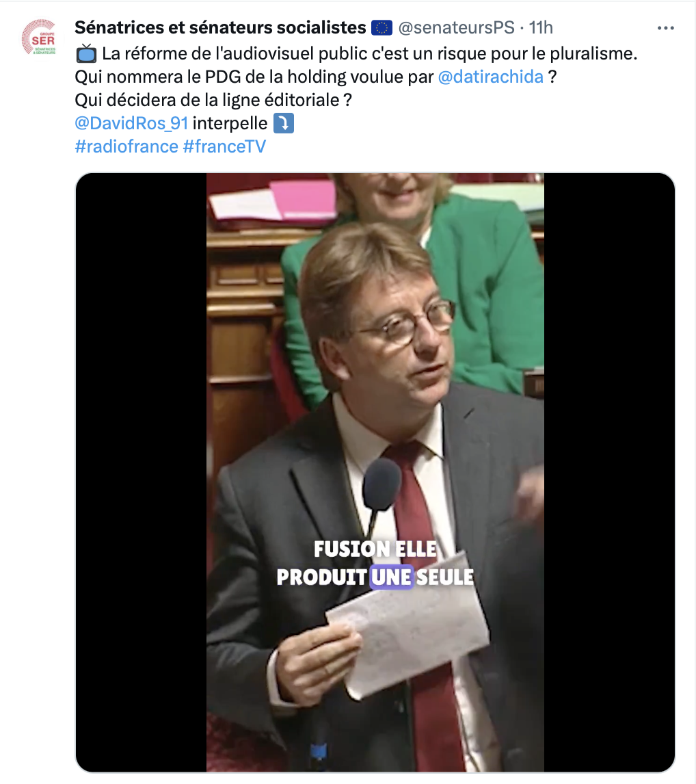Open the #radiofrance hashtag
This screenshot has height=784, width=696.
point(126,146)
